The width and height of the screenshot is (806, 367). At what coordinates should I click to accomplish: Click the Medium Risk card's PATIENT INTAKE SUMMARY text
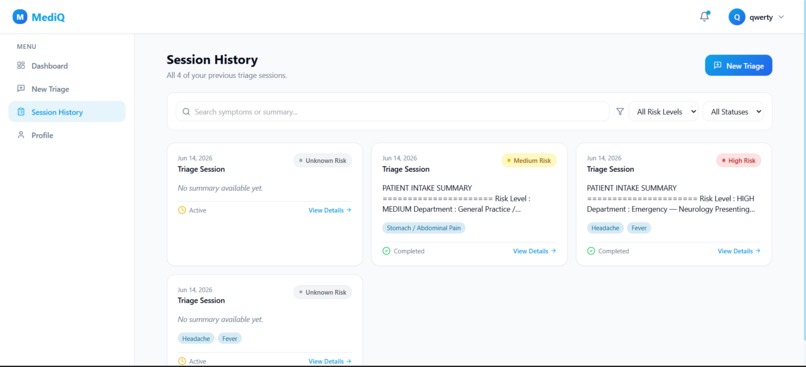click(x=427, y=188)
